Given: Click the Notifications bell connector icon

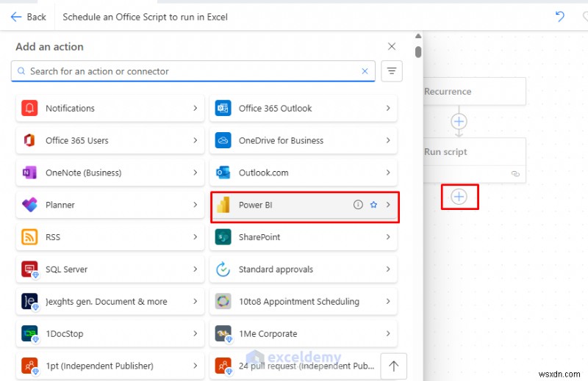Looking at the screenshot, I should [29, 108].
